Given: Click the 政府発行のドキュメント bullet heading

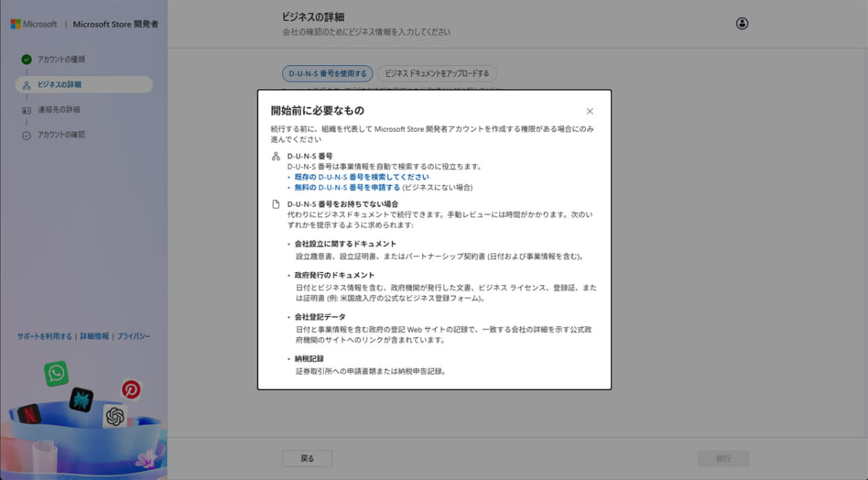Looking at the screenshot, I should click(335, 275).
